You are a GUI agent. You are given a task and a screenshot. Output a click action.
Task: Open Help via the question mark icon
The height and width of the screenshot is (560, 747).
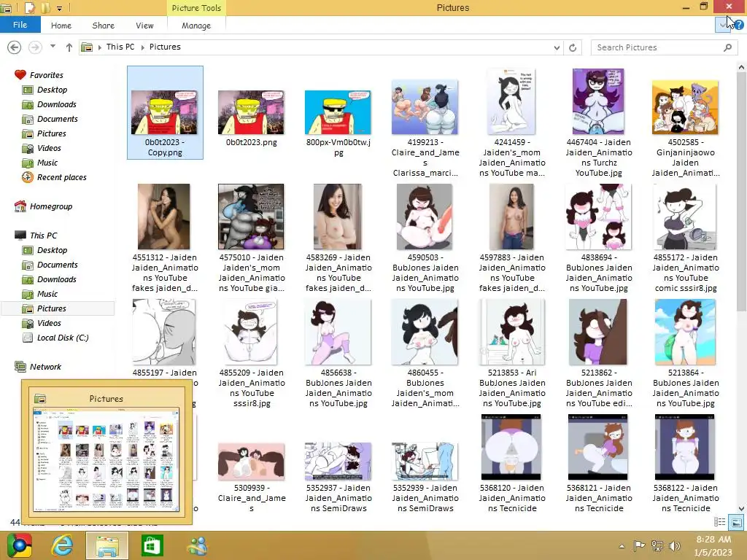point(738,26)
